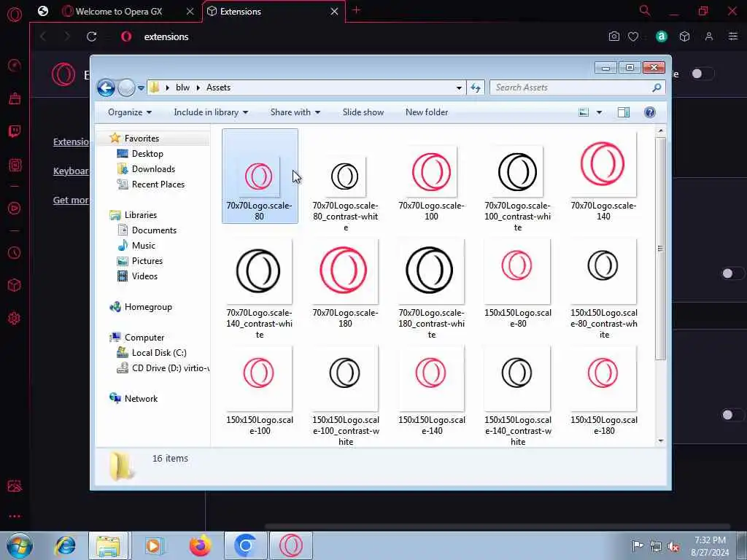The width and height of the screenshot is (747, 560).
Task: Select Recent Places under Favorites
Action: point(158,184)
